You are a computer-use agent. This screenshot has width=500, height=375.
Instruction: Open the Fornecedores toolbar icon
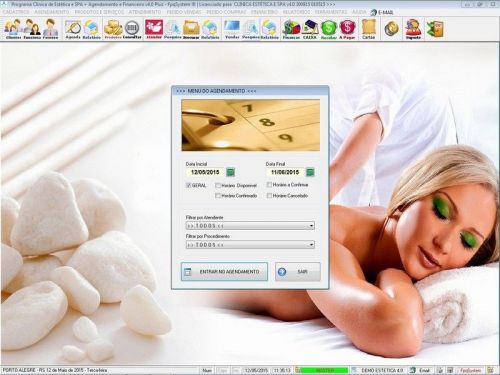(x=50, y=29)
